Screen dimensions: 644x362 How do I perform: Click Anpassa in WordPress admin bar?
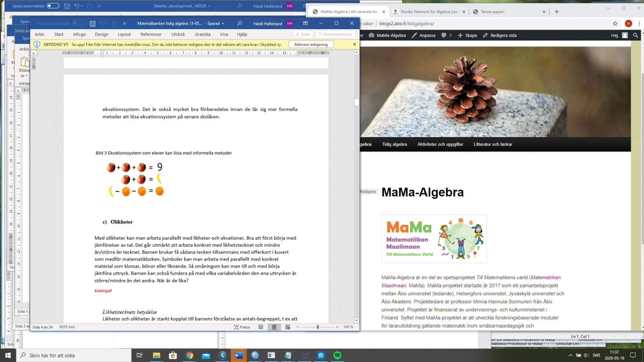[x=423, y=35]
